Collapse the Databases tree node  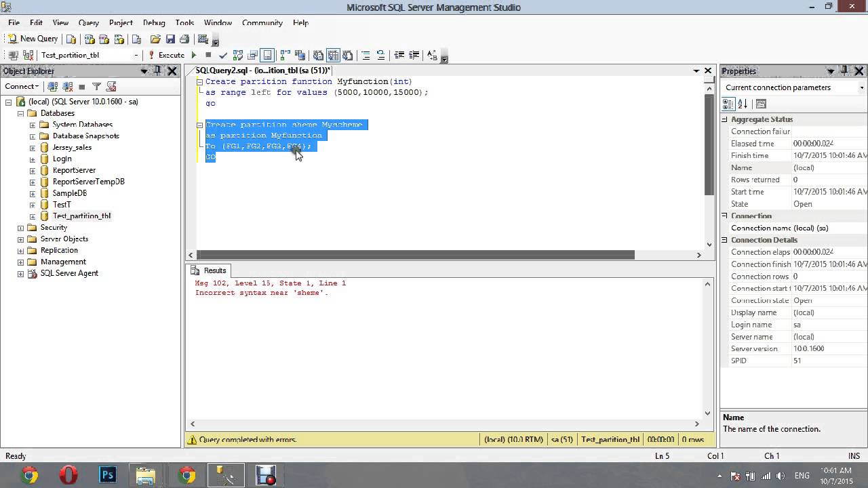point(20,113)
